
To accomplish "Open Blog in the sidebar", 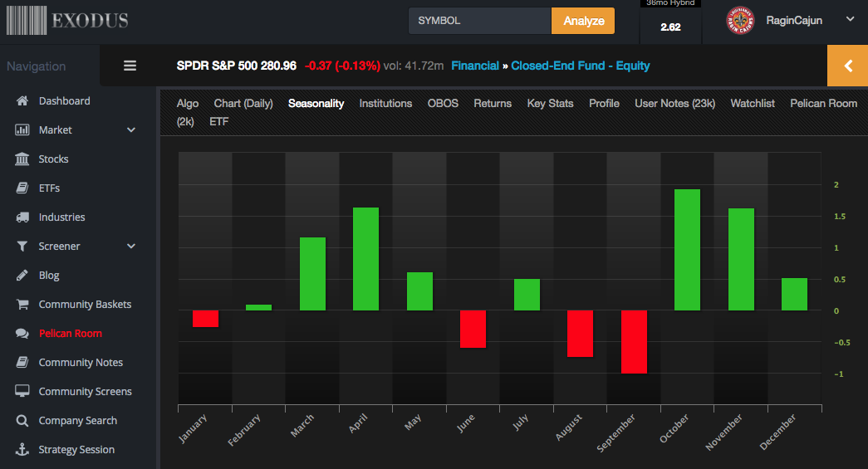I will coord(49,276).
